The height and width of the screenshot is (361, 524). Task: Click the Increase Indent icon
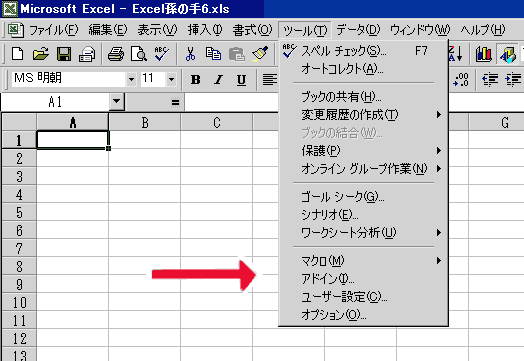(x=513, y=80)
